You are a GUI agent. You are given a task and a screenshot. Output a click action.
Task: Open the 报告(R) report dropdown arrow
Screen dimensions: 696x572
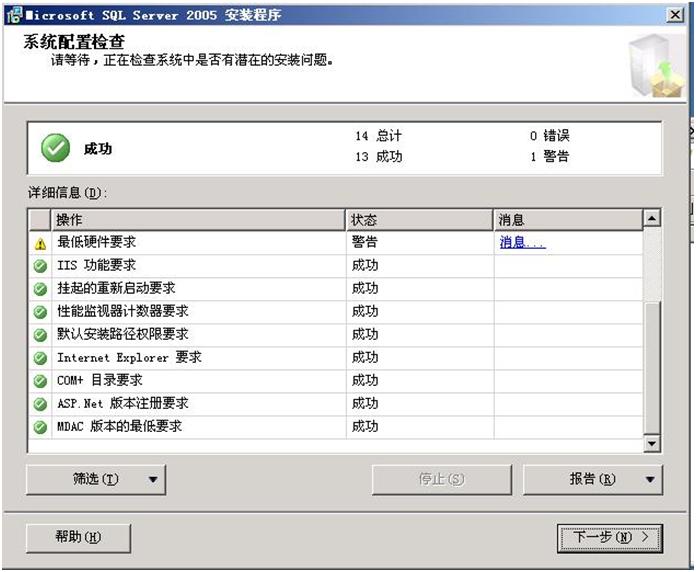point(650,480)
